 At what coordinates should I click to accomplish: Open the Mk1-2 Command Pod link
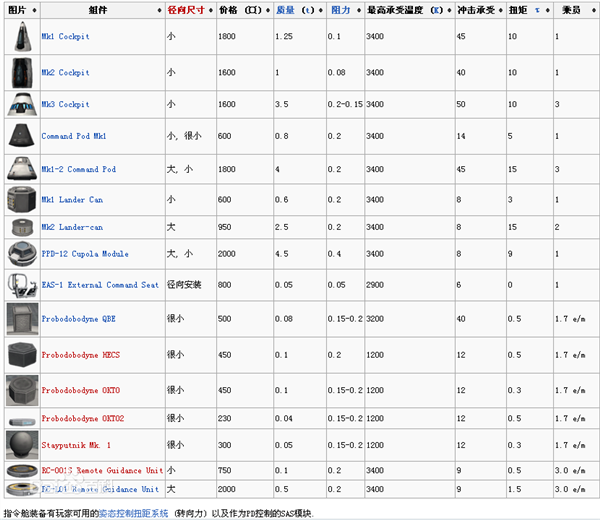coord(78,169)
